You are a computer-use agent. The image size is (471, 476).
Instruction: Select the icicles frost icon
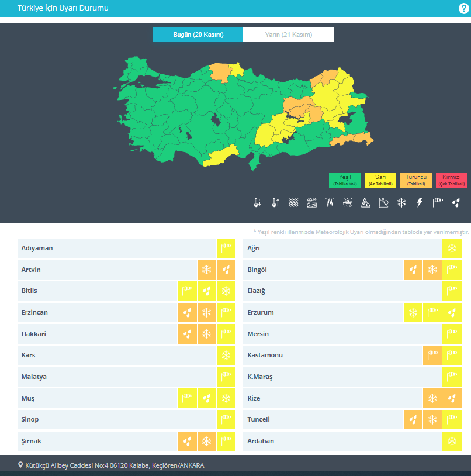tap(330, 203)
